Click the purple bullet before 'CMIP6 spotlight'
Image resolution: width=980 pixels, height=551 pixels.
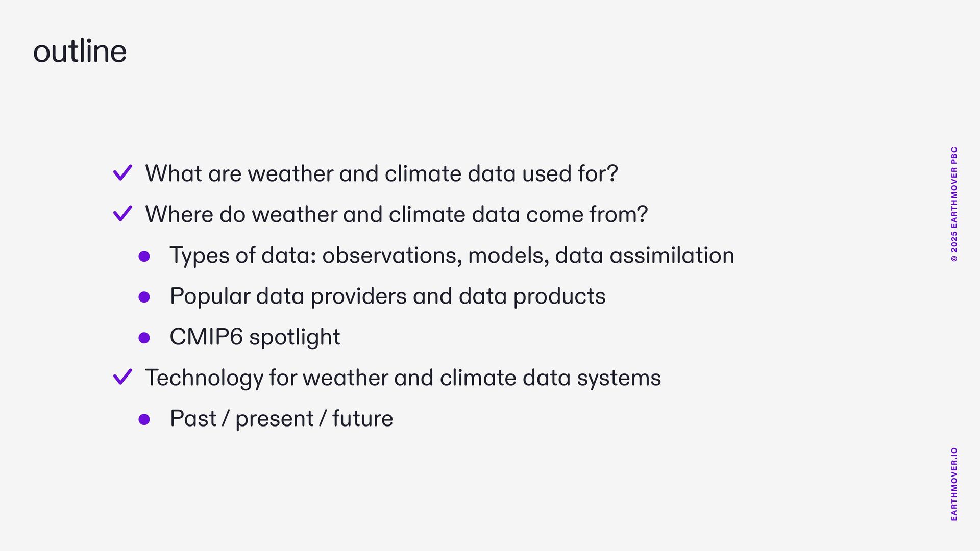click(144, 338)
